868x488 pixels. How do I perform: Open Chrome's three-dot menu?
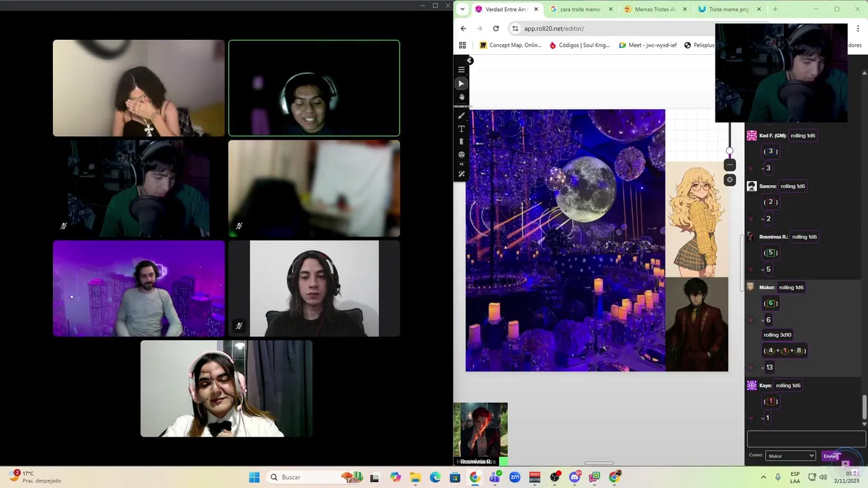(859, 28)
